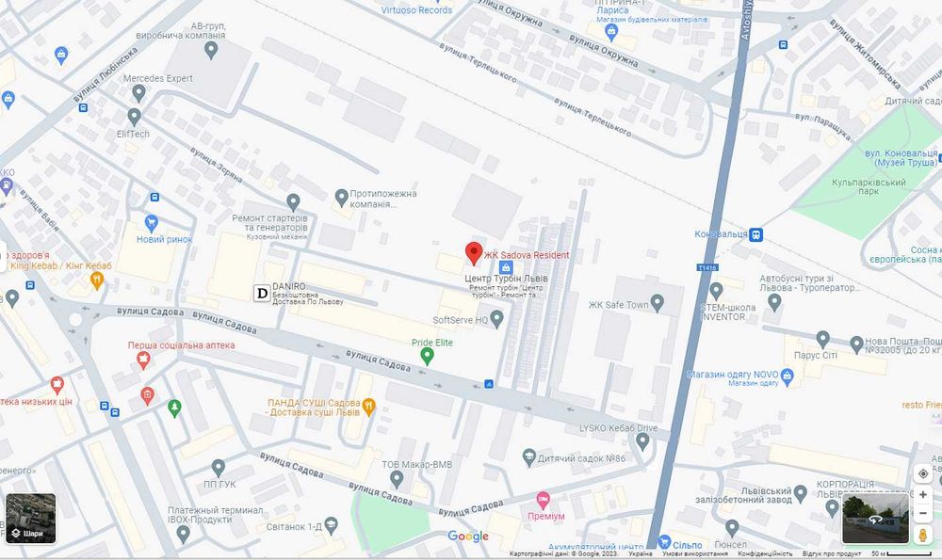942x560 pixels.
Task: Open the Преміум hotel pin
Action: pos(544,500)
